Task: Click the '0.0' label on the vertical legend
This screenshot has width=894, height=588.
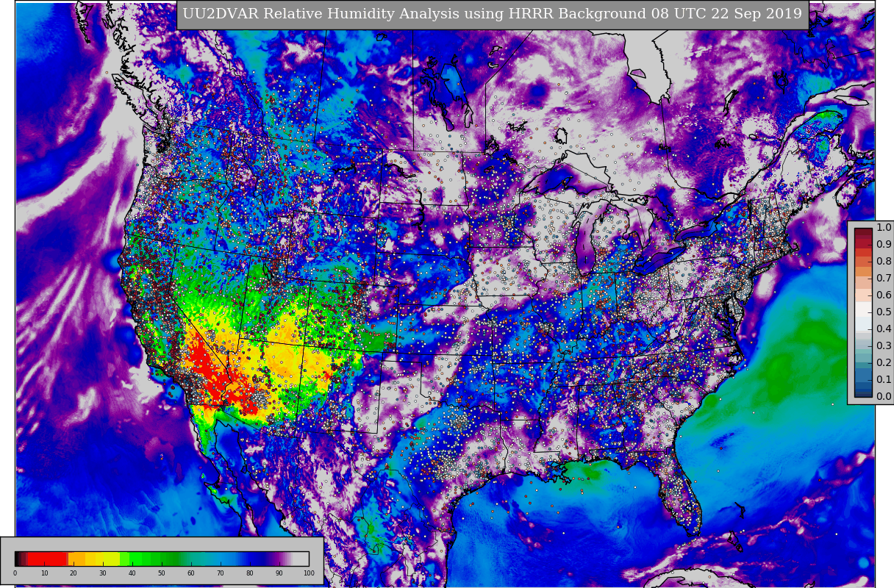Action: point(884,396)
